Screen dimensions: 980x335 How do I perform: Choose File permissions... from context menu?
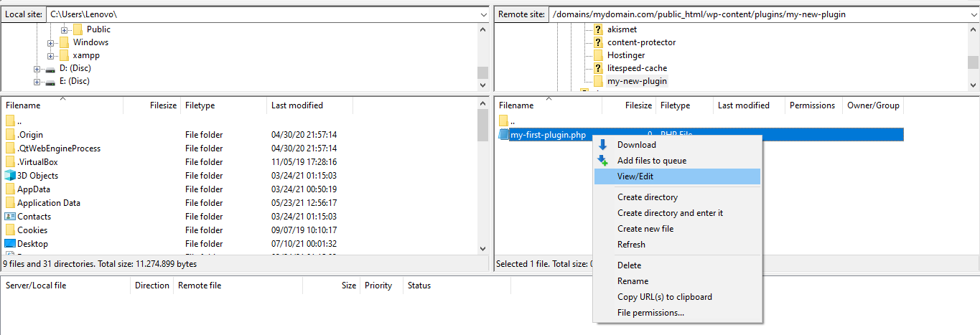pyautogui.click(x=650, y=313)
